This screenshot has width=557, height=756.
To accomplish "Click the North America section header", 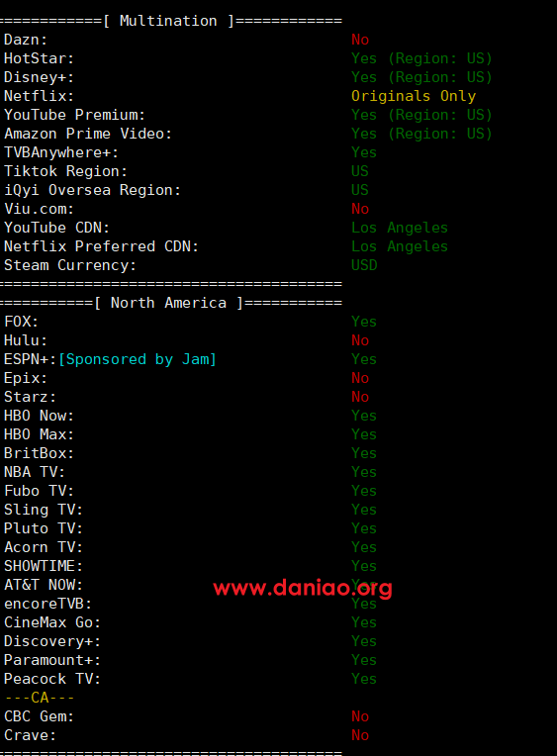I will pyautogui.click(x=168, y=303).
